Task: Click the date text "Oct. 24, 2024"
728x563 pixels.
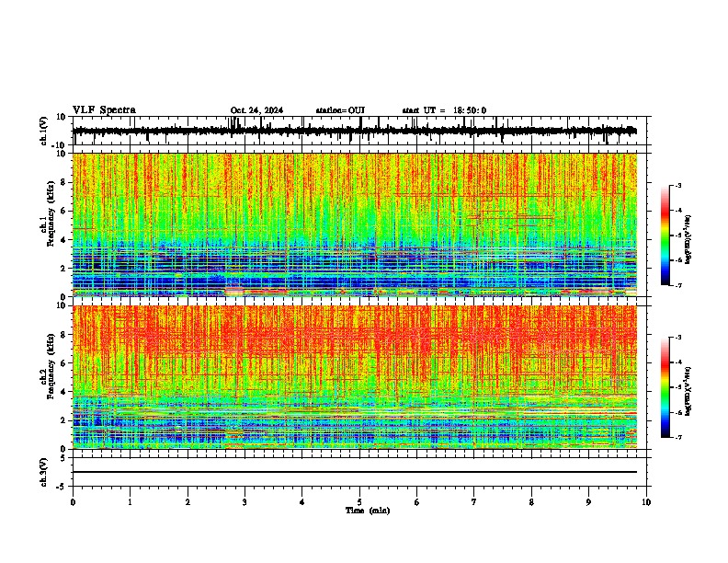Action: click(x=256, y=110)
